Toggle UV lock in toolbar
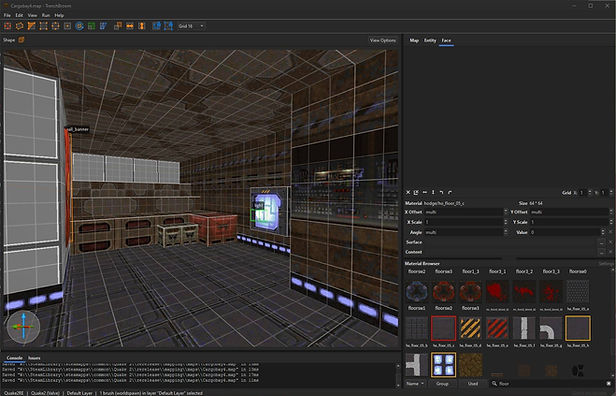The height and width of the screenshot is (396, 616). point(168,26)
